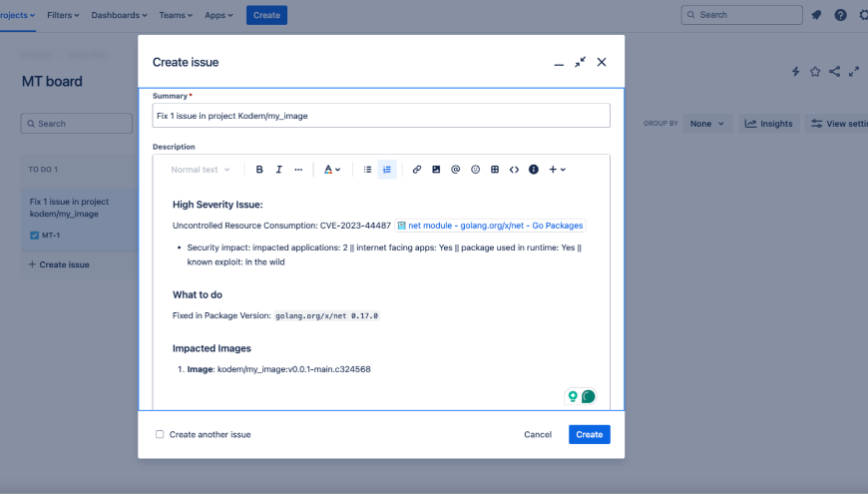Open Group by None dropdown
This screenshot has width=868, height=494.
pyautogui.click(x=707, y=124)
